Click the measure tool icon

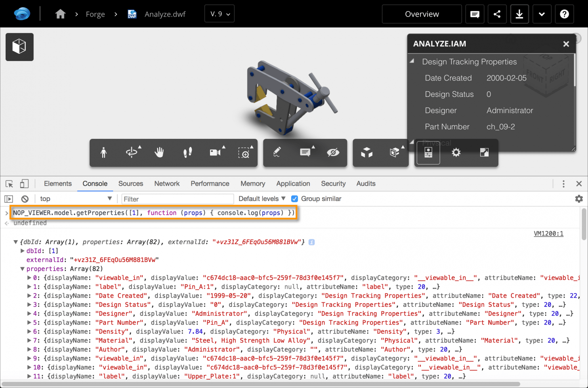click(x=277, y=153)
